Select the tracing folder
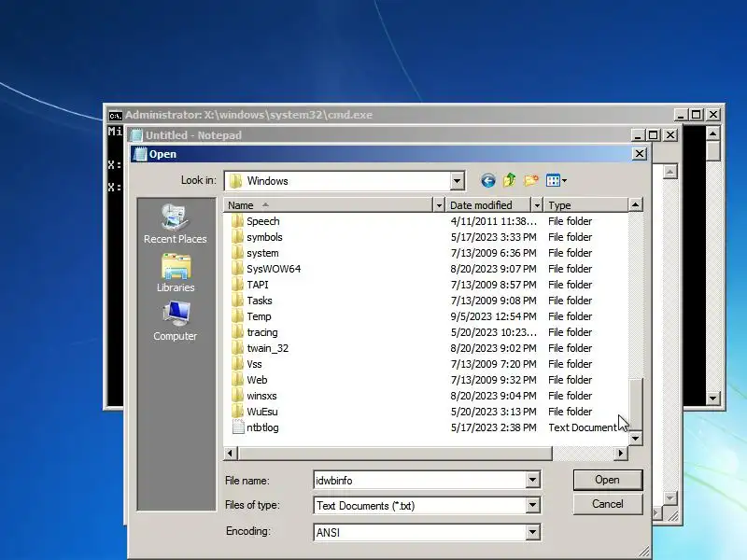The height and width of the screenshot is (560, 747). (x=262, y=332)
